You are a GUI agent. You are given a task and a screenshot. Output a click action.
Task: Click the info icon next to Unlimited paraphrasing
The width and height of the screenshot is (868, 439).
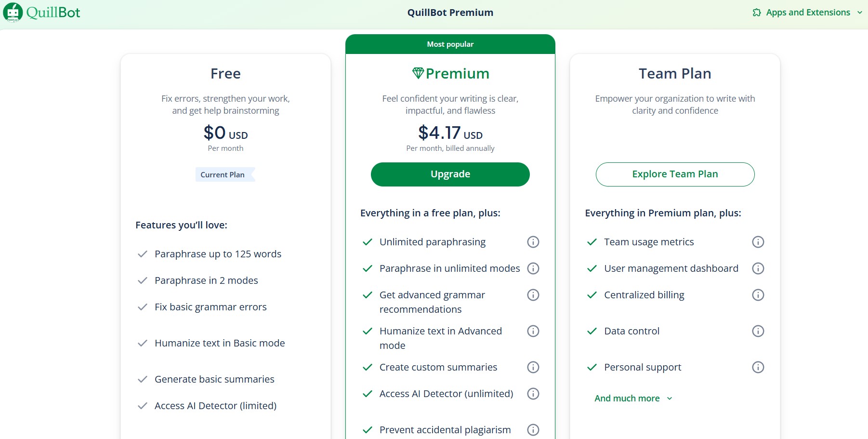pyautogui.click(x=533, y=242)
